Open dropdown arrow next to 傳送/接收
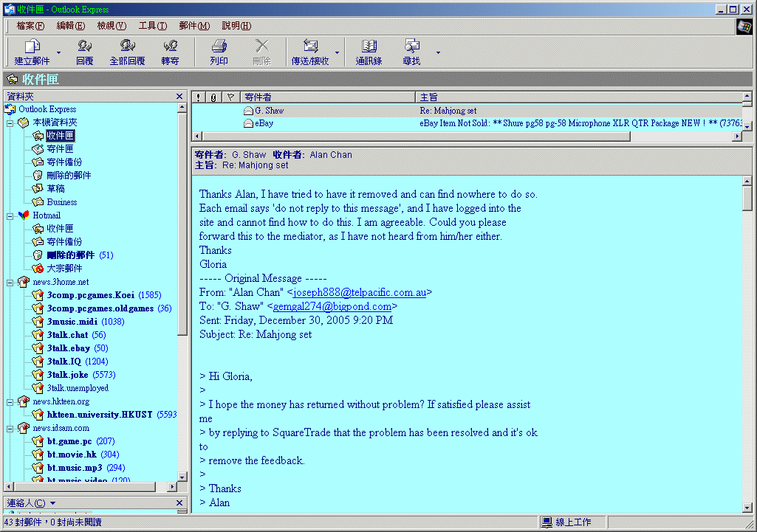 (x=337, y=52)
